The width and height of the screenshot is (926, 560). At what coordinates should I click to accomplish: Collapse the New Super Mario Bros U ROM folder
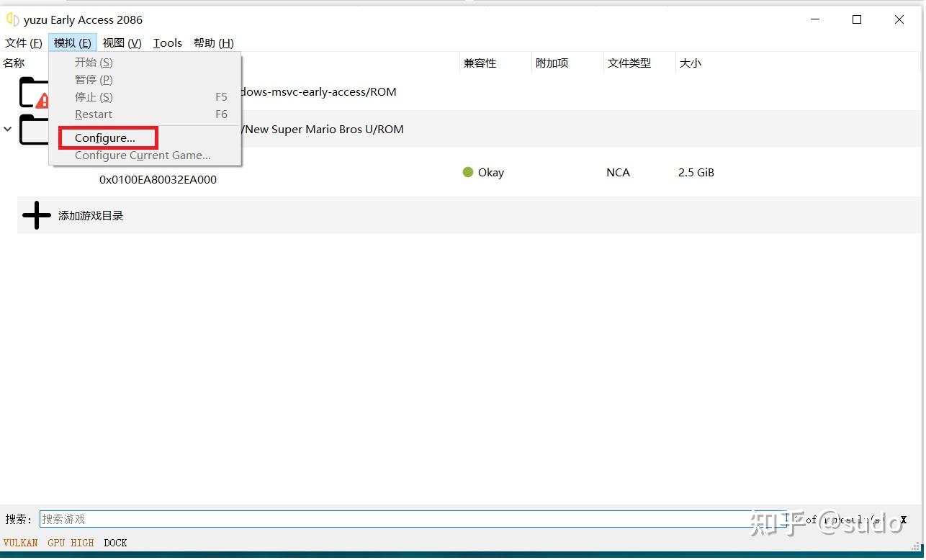tap(8, 130)
